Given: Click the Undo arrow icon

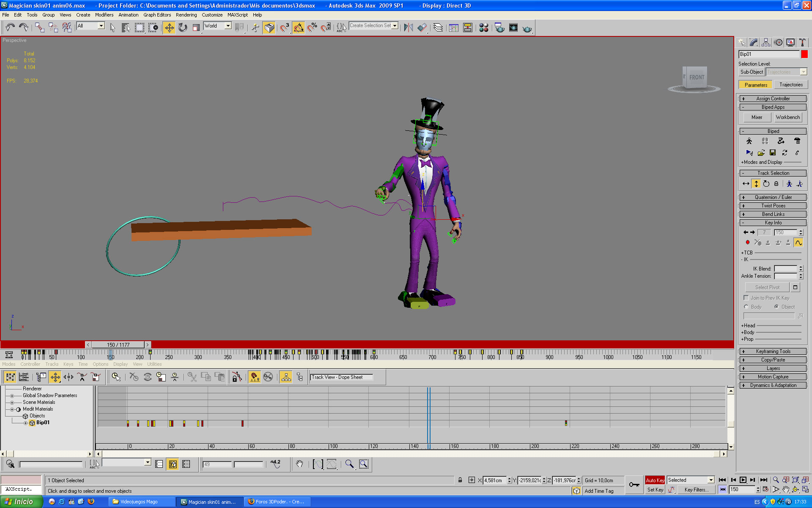Looking at the screenshot, I should coord(10,28).
